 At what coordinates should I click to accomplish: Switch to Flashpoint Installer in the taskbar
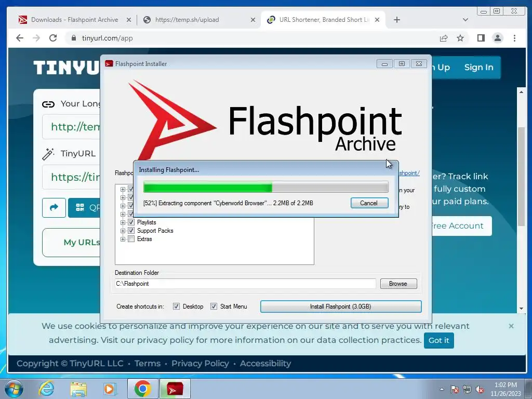coord(175,389)
